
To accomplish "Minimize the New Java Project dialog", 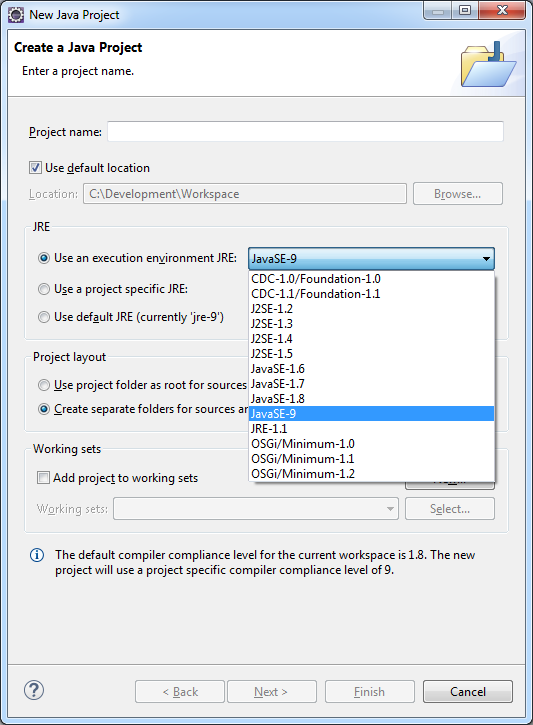I will 438,10.
